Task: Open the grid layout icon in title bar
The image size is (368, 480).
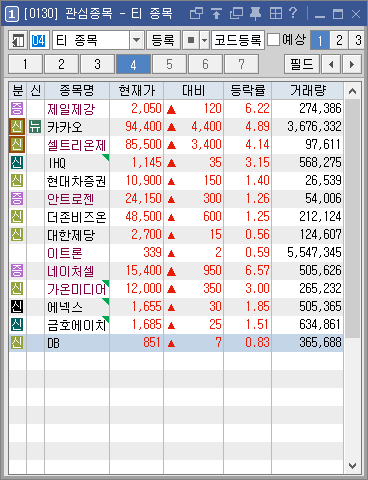Action: [x=276, y=14]
